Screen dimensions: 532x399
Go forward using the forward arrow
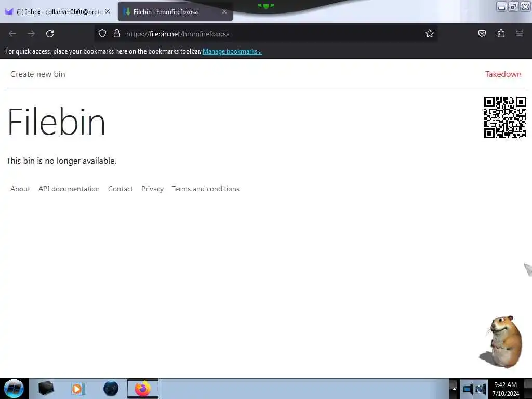tap(31, 34)
